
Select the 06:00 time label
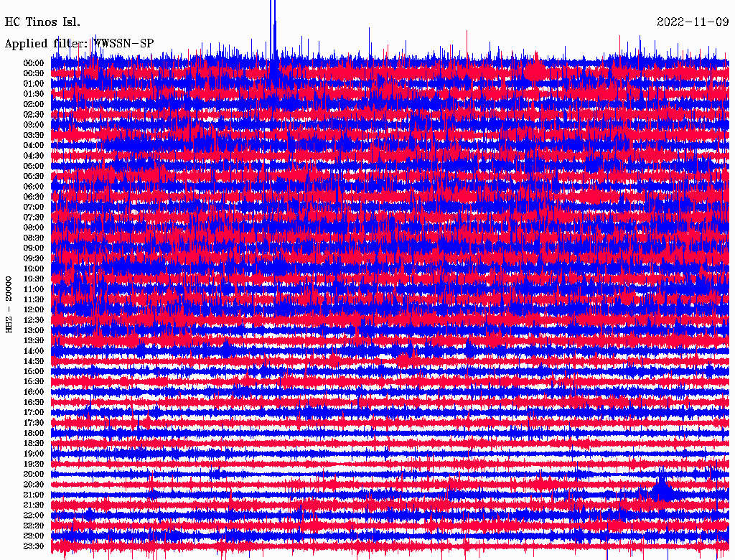coord(34,187)
